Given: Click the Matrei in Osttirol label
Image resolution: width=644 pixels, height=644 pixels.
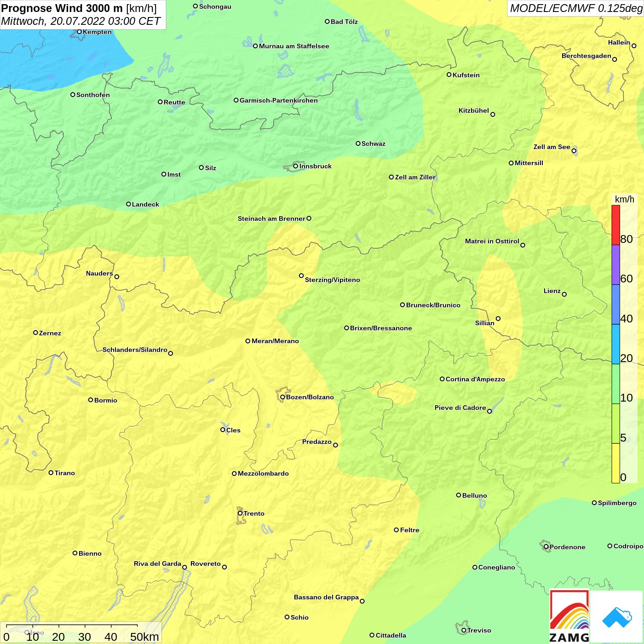Looking at the screenshot, I should tap(492, 241).
